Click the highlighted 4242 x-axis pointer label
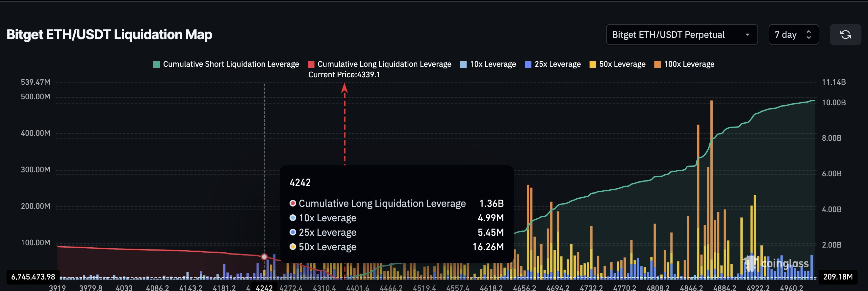 [x=264, y=288]
